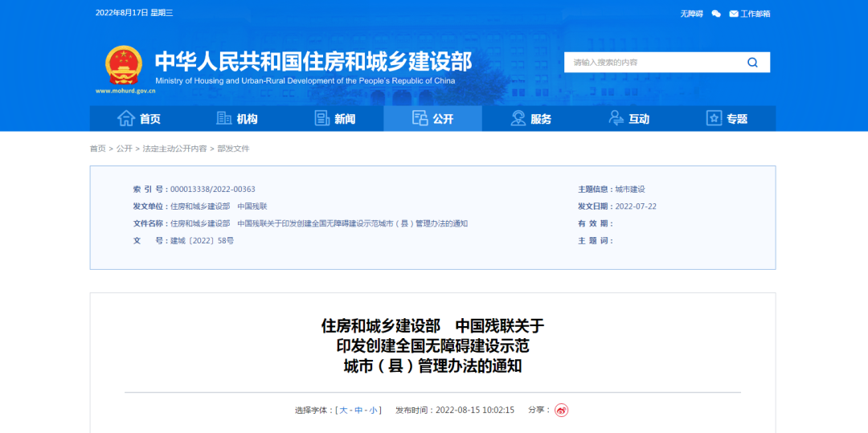The width and height of the screenshot is (868, 433).
Task: Go to 首页 in breadcrumb
Action: (x=97, y=149)
